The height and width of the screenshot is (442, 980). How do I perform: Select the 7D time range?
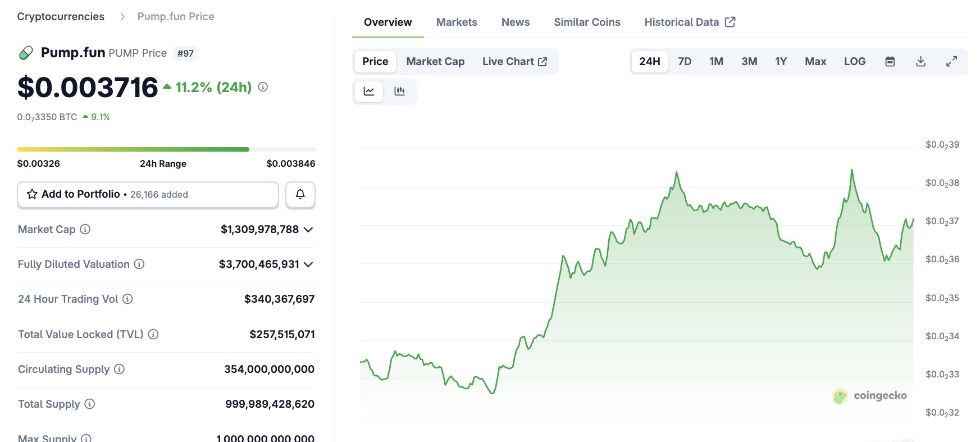pos(685,62)
